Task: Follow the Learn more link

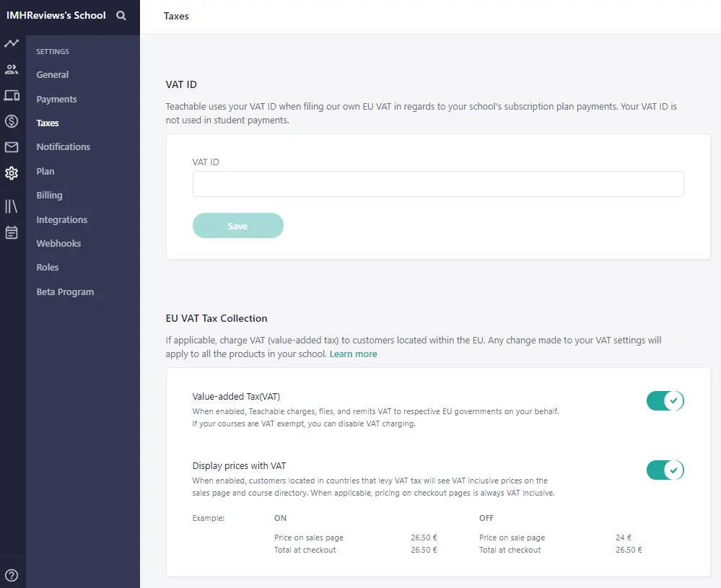Action: point(353,354)
